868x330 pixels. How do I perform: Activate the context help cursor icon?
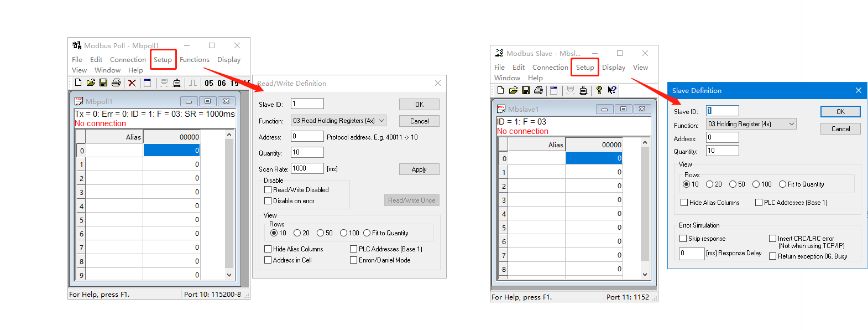(611, 91)
